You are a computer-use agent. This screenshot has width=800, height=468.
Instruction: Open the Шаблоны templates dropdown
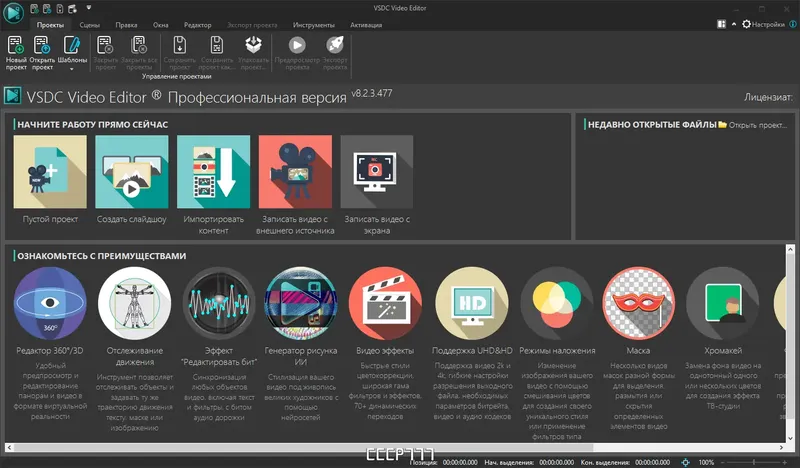point(72,53)
